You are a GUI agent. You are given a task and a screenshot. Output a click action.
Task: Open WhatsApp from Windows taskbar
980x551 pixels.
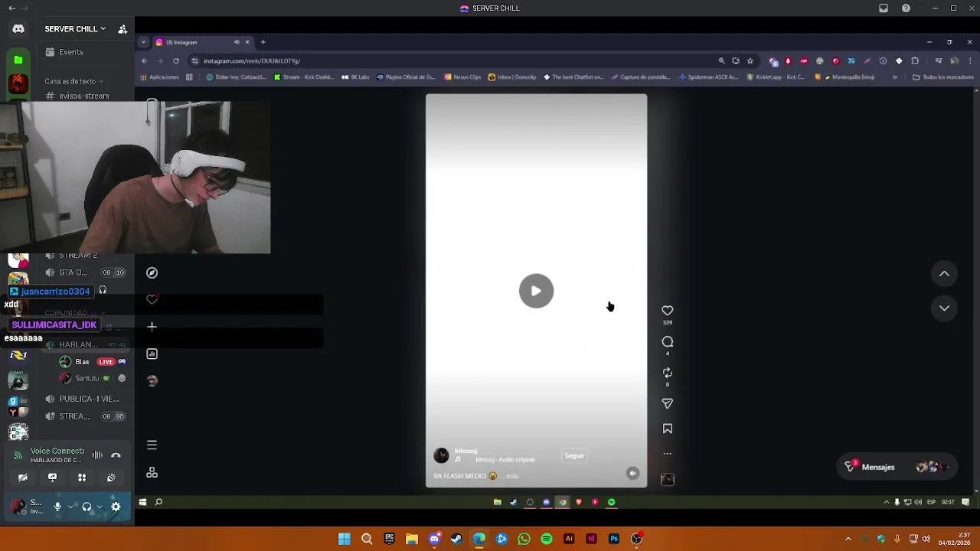click(524, 539)
